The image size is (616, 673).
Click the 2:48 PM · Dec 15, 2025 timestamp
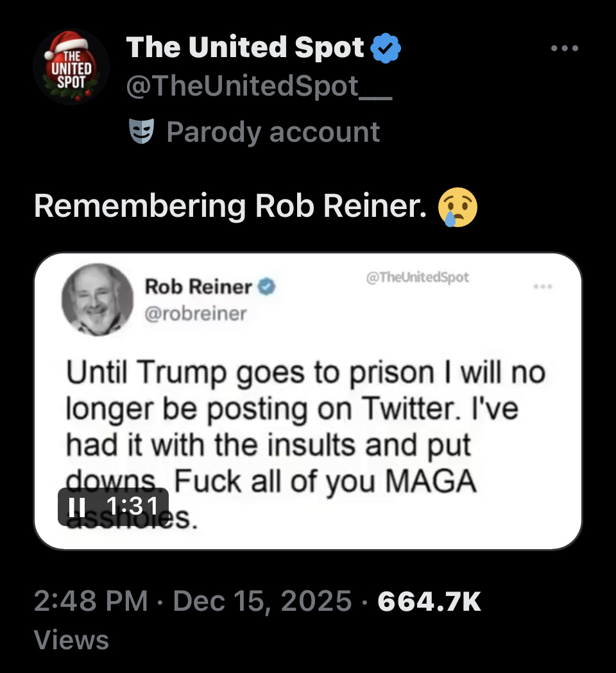pyautogui.click(x=193, y=601)
